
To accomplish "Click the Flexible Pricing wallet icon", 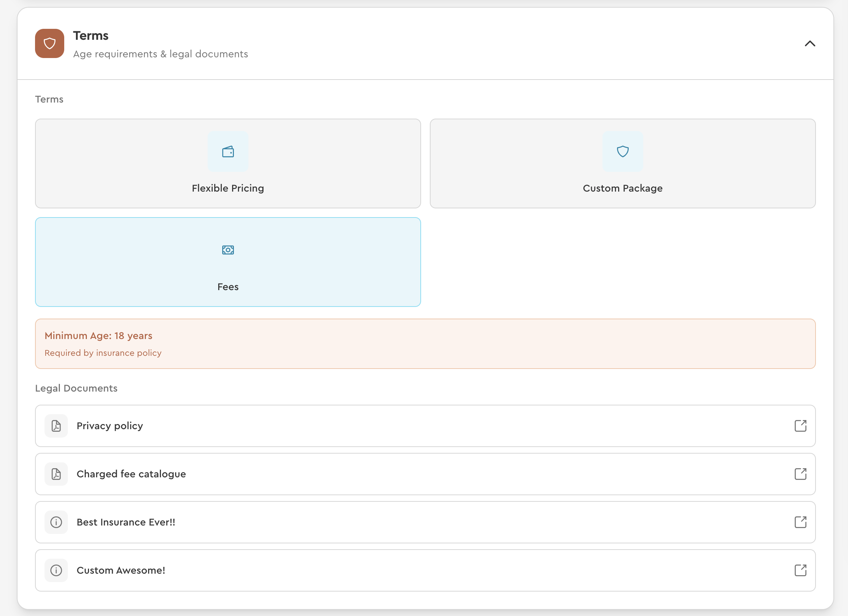I will tap(228, 152).
